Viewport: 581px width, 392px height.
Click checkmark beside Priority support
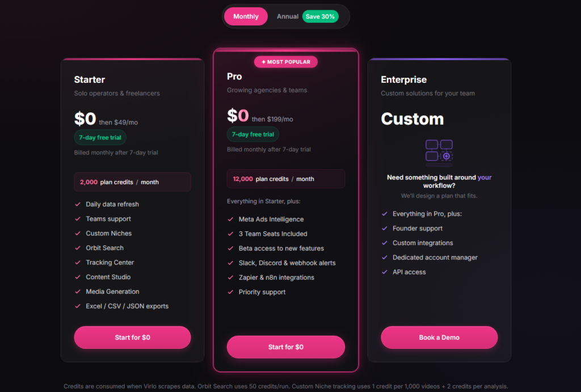pos(230,292)
